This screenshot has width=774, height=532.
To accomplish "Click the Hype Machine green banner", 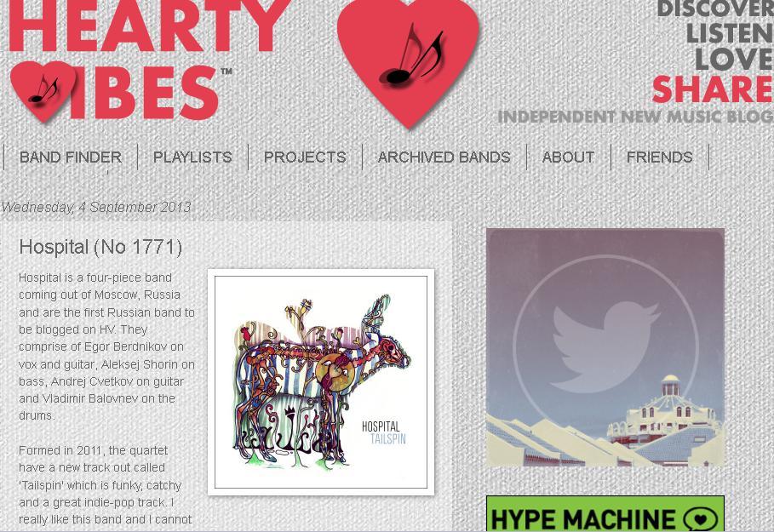I will (605, 514).
